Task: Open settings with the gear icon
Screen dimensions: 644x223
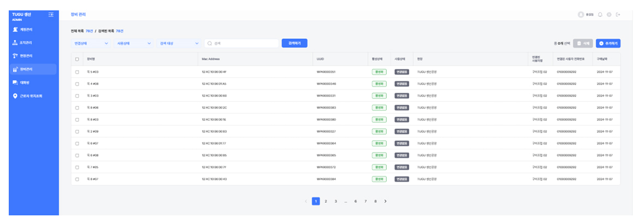Action: 609,14
